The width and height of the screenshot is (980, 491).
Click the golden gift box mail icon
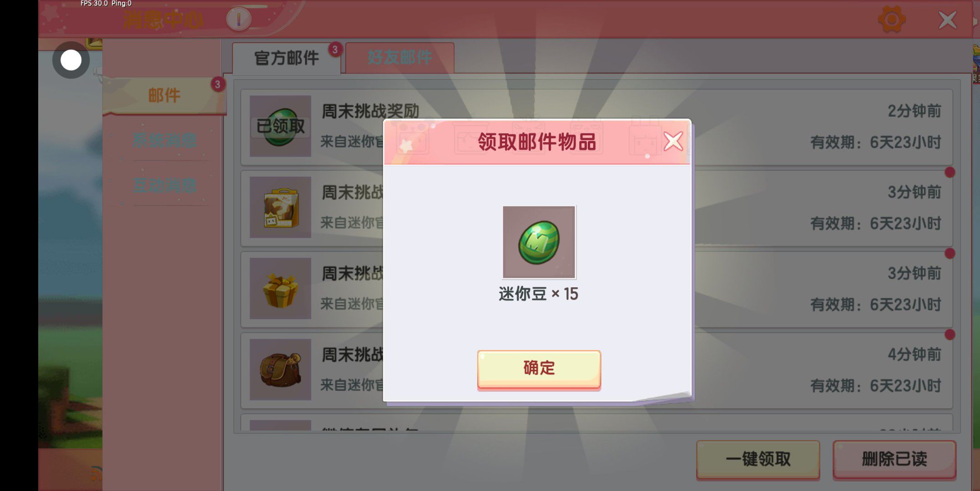(280, 288)
